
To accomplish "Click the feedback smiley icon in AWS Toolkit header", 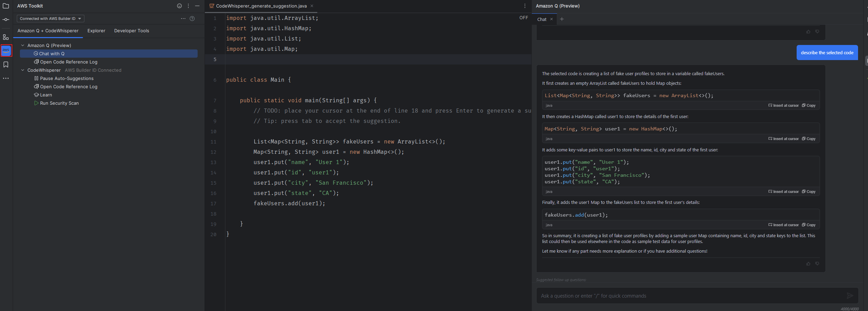I will (179, 6).
